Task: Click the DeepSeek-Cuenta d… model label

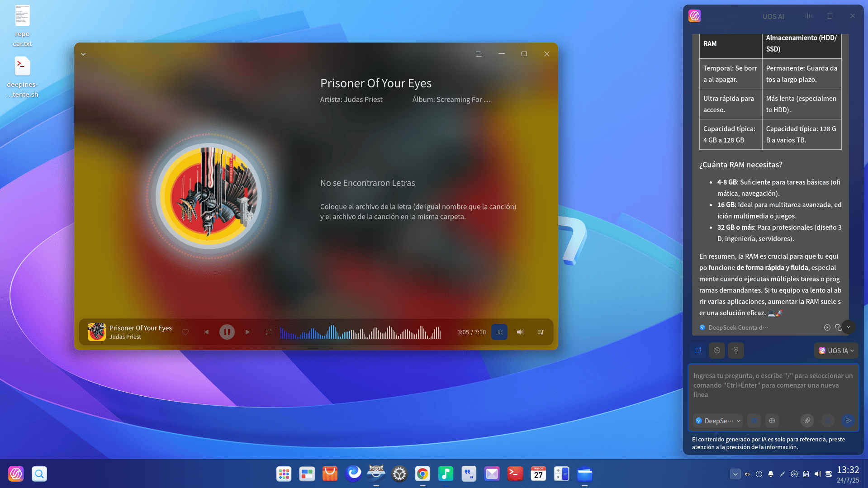Action: click(738, 327)
